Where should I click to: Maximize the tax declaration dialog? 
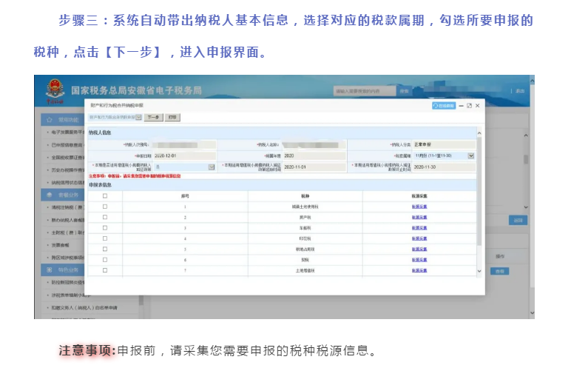click(469, 106)
